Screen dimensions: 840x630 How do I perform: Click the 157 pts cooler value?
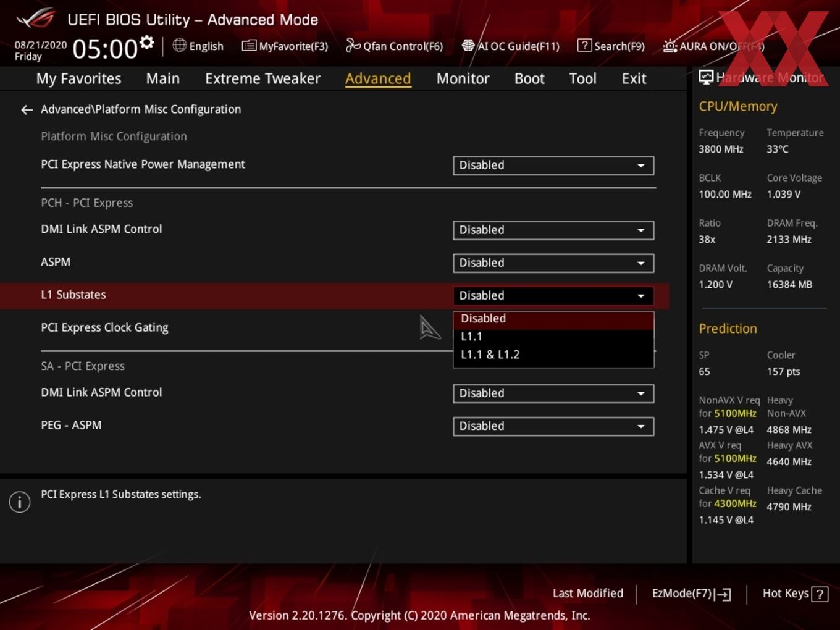tap(783, 372)
